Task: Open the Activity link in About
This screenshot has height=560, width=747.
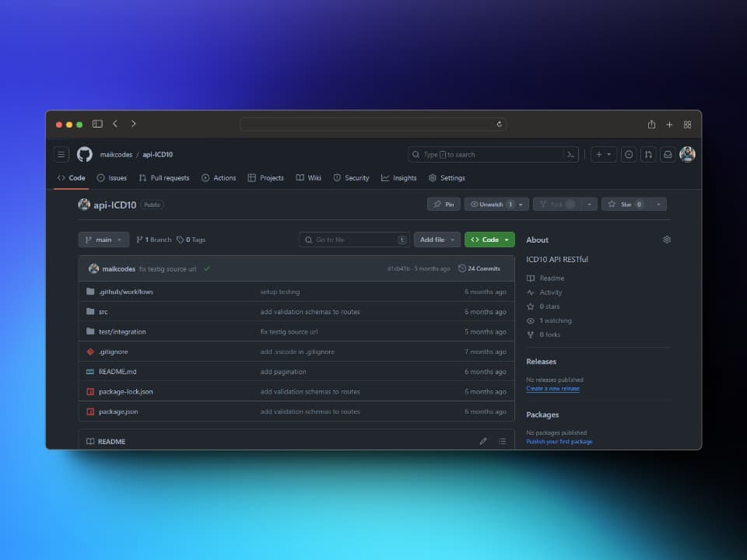Action: pos(545,292)
